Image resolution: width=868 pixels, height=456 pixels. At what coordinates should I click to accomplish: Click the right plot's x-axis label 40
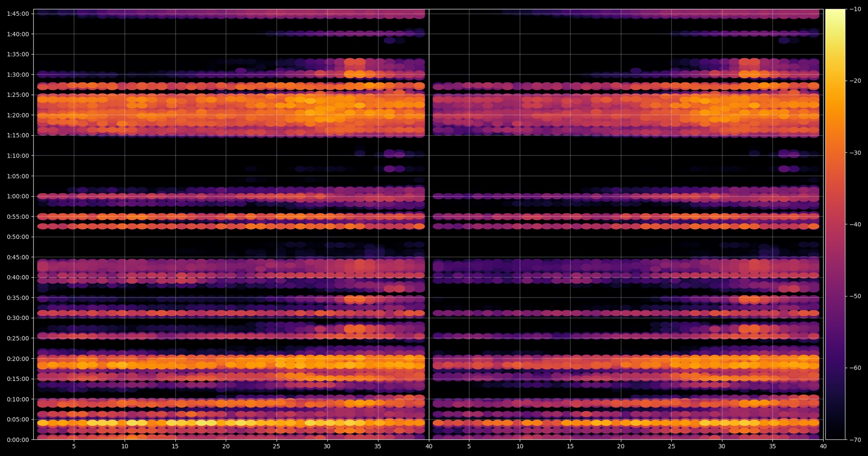(823, 447)
